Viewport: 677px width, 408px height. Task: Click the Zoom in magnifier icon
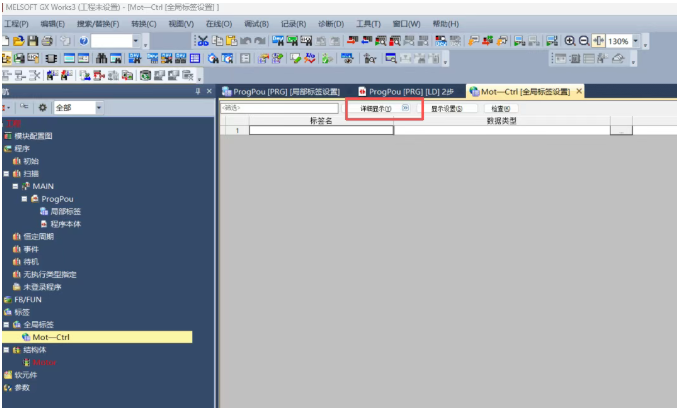pyautogui.click(x=569, y=41)
